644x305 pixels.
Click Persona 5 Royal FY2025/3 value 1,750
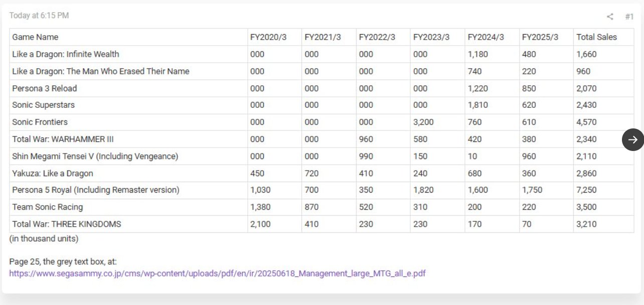coord(532,190)
